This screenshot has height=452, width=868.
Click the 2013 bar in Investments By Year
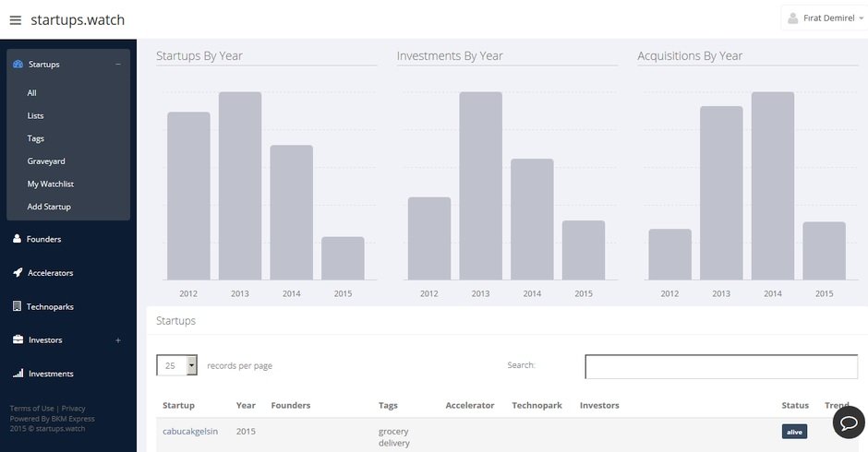pos(480,184)
